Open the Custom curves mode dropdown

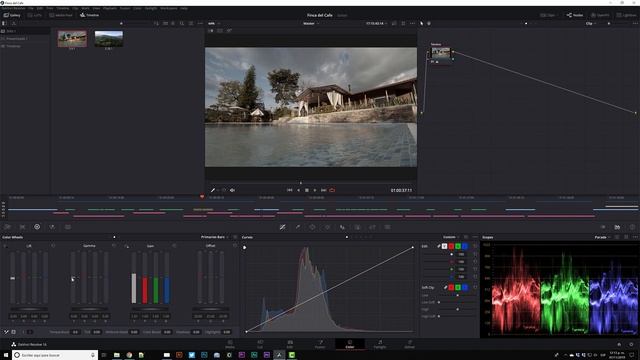tap(451, 237)
